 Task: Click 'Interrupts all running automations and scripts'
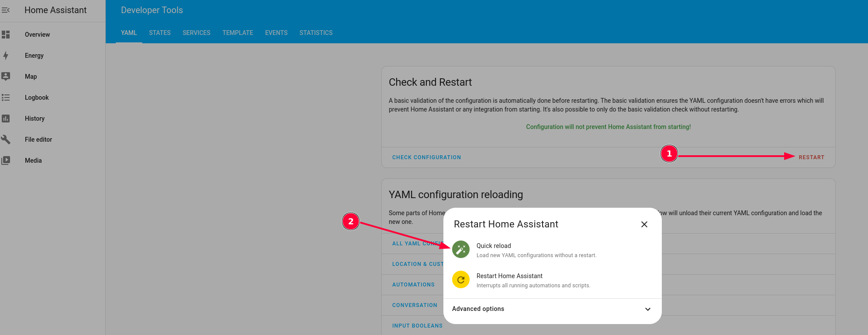pos(533,286)
